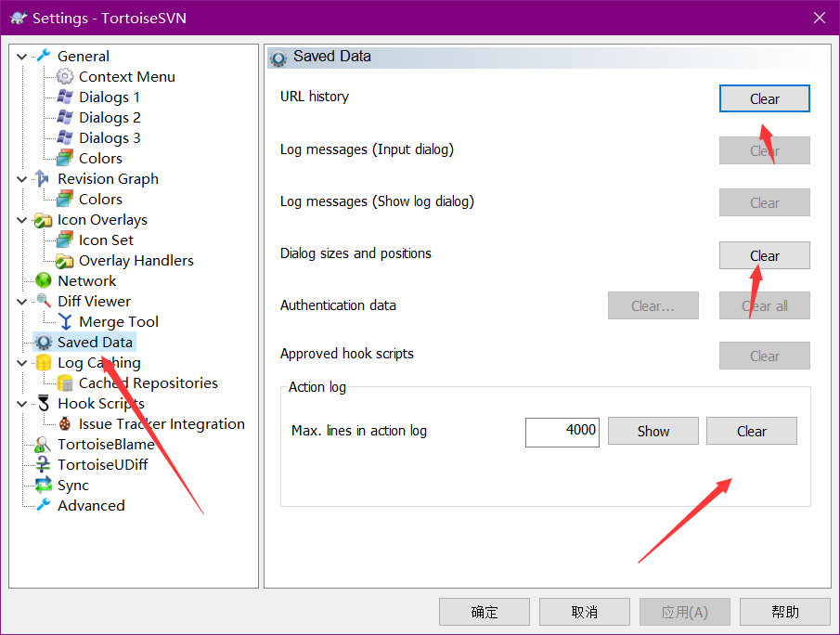This screenshot has height=635, width=840.
Task: Click the Network globe icon
Action: 44,280
